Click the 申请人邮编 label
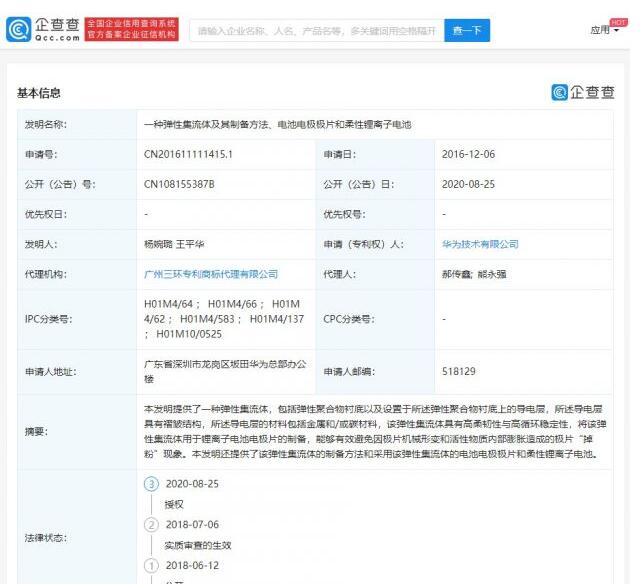This screenshot has height=584, width=640. 349,371
